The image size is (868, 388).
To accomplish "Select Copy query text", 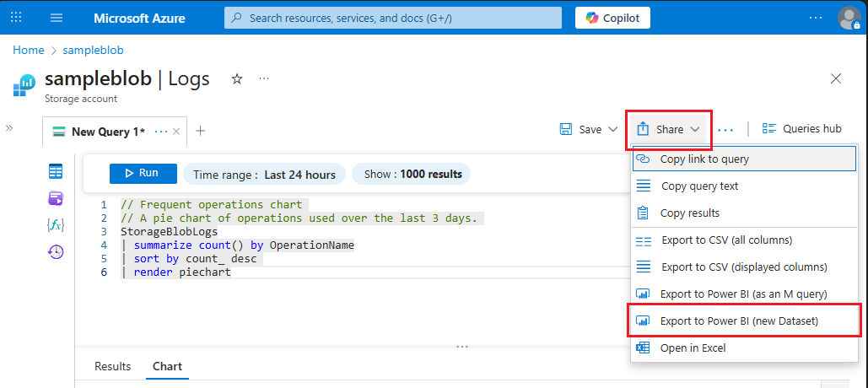I will click(x=745, y=186).
